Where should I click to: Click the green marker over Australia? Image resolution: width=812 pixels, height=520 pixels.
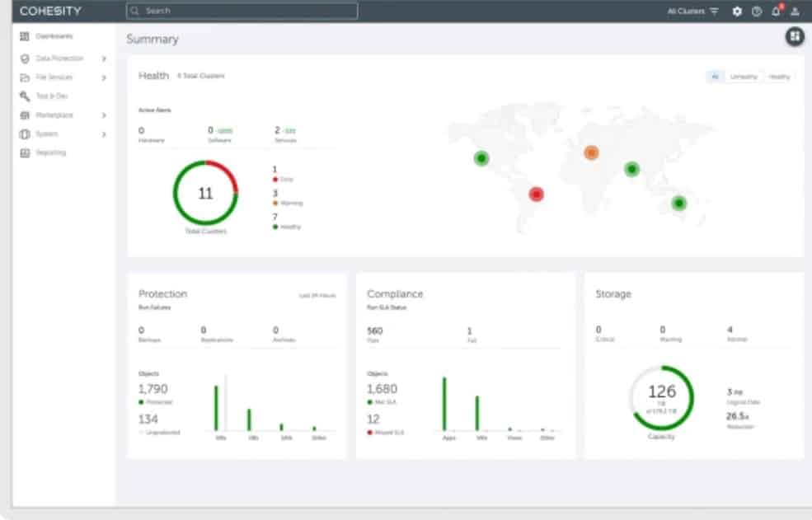(x=679, y=203)
